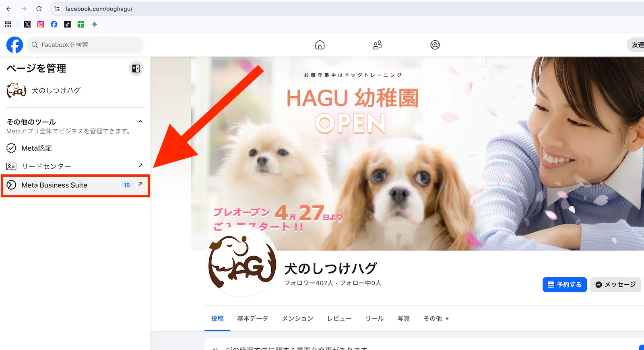Click the 予約する button
The height and width of the screenshot is (350, 644).
(x=564, y=284)
